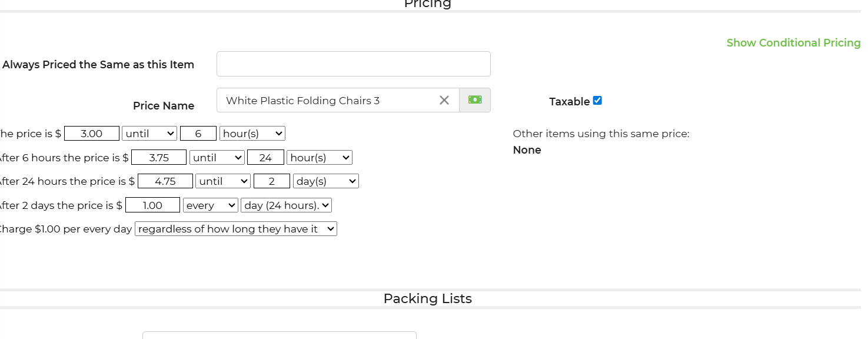The height and width of the screenshot is (339, 868).
Task: Open the first "until" dropdown
Action: [x=149, y=134]
